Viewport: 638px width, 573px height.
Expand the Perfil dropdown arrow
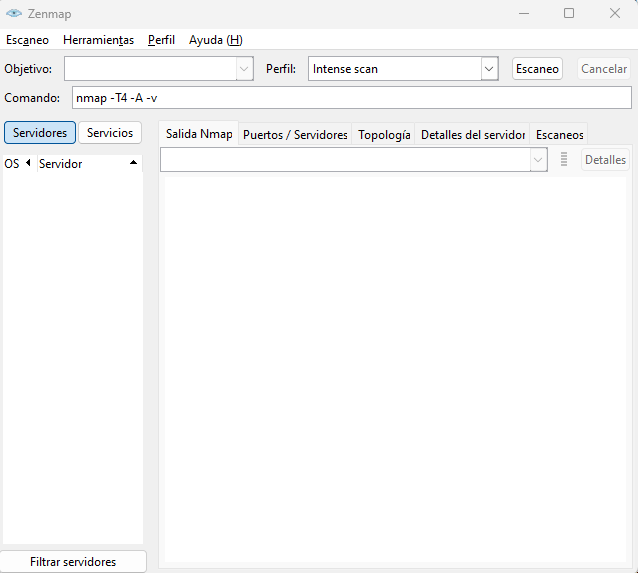click(489, 69)
